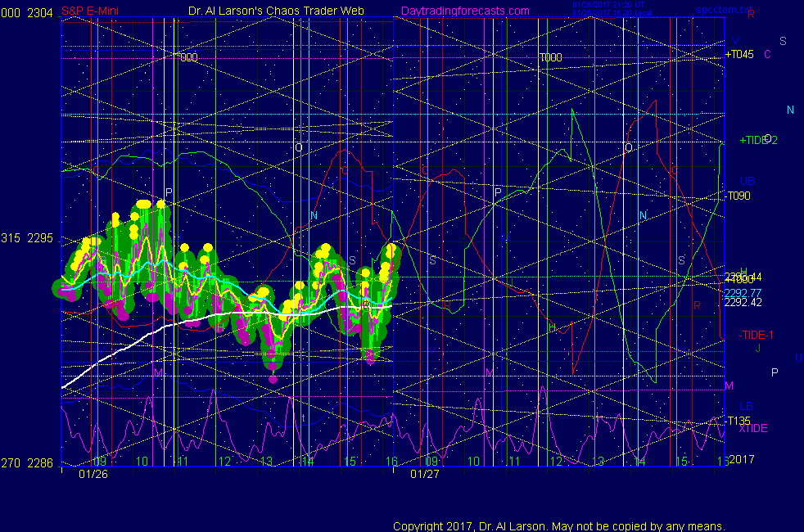Select the cyan 2292.77 value

pyautogui.click(x=743, y=293)
